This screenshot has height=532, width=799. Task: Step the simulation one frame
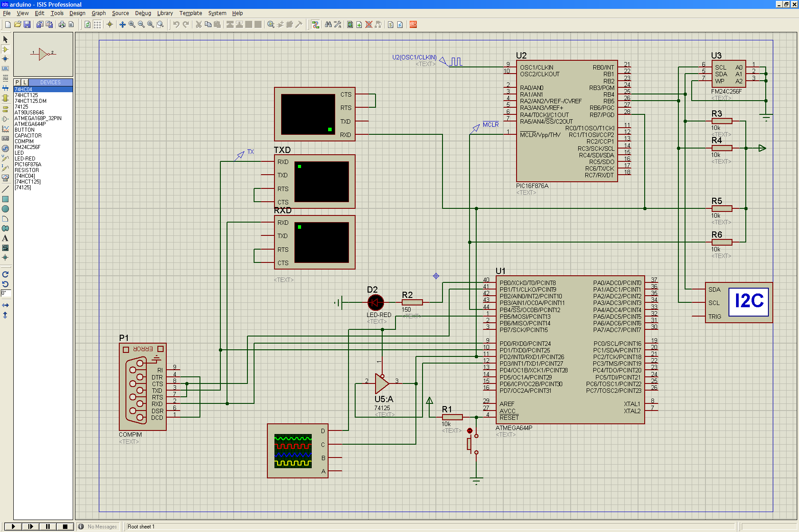pyautogui.click(x=31, y=527)
